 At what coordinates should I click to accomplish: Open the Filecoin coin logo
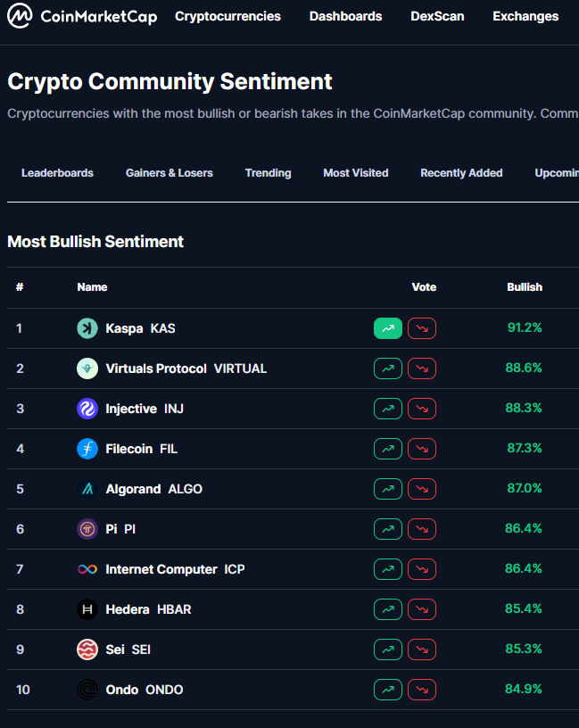tap(87, 449)
